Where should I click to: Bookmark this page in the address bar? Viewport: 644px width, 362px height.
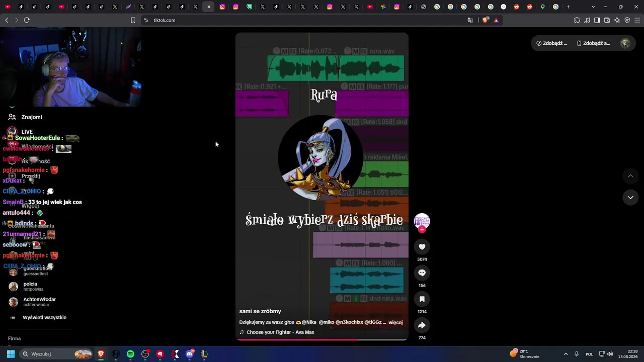click(x=133, y=20)
